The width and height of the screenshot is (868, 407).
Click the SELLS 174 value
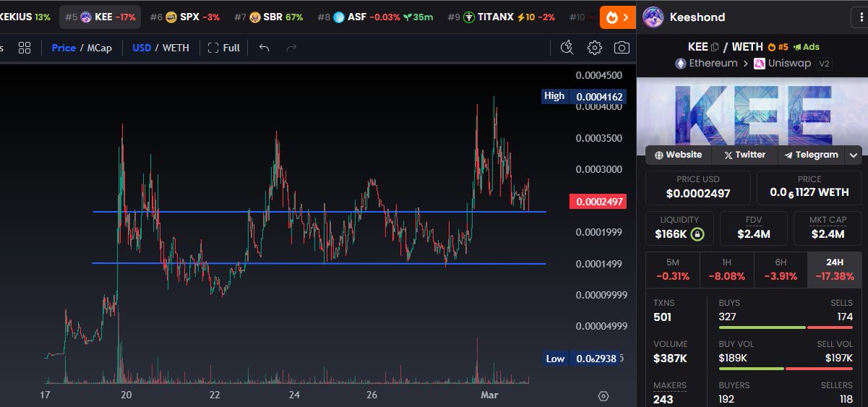pos(844,317)
